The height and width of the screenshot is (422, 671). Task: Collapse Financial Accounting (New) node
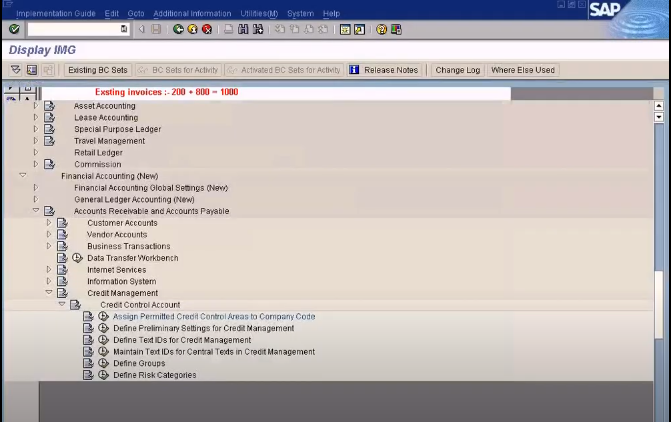(23, 175)
